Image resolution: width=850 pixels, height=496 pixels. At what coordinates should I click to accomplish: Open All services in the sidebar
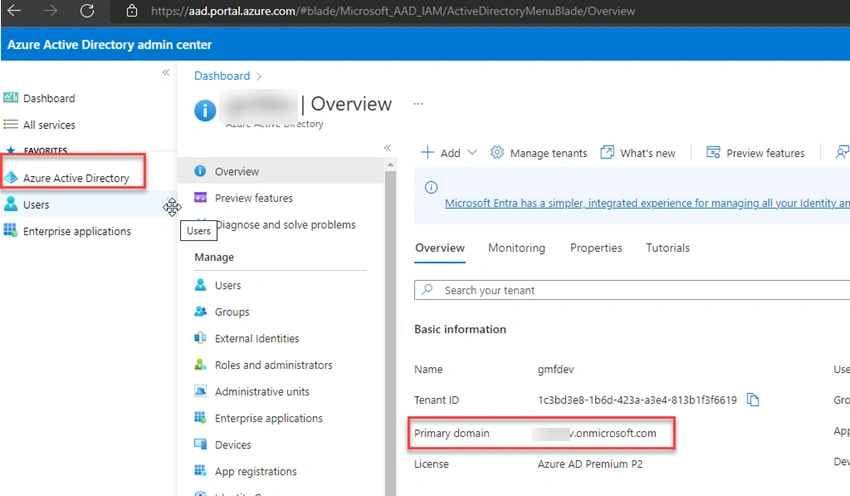49,125
